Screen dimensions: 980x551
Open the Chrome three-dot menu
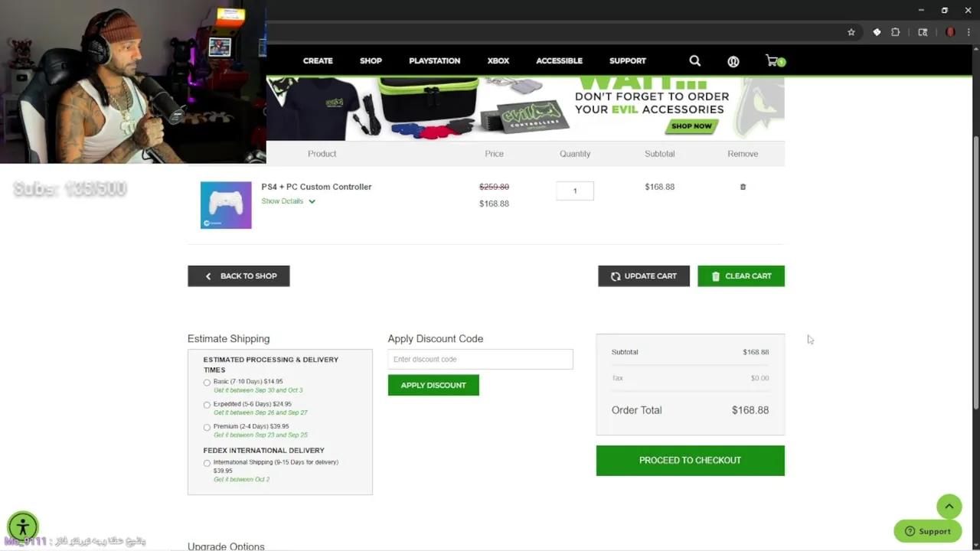point(969,32)
